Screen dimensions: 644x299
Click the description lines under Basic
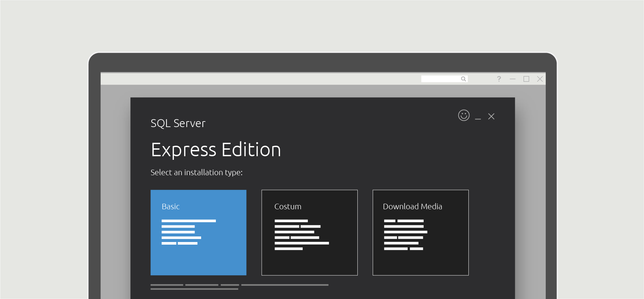pos(188,232)
